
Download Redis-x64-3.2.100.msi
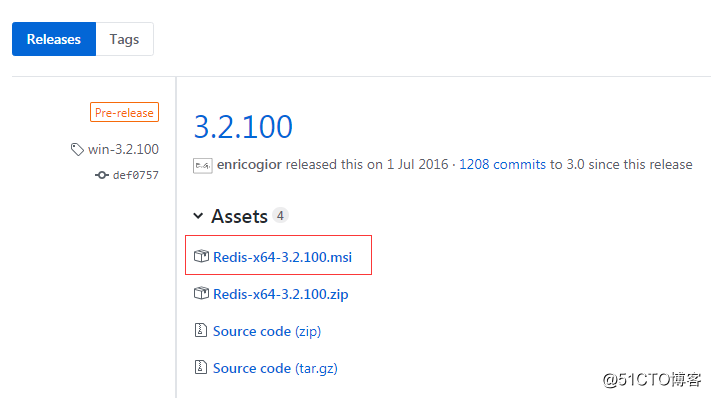(282, 257)
